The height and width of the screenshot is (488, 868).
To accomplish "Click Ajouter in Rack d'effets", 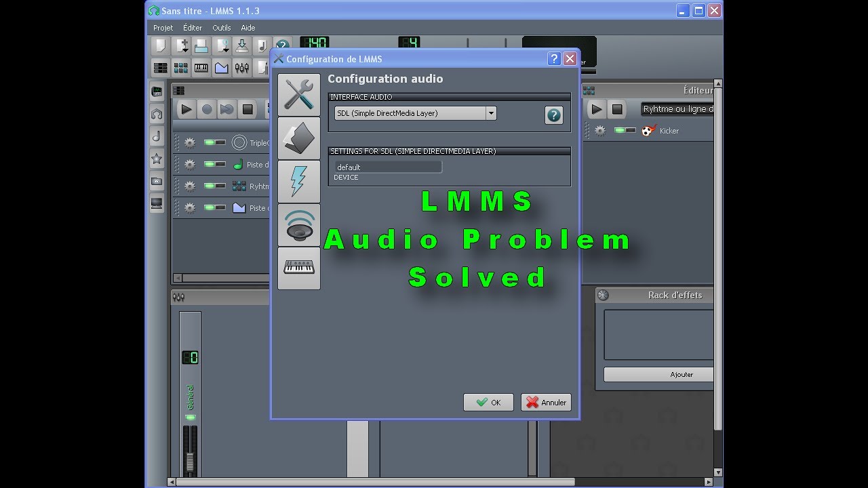I will [x=658, y=374].
